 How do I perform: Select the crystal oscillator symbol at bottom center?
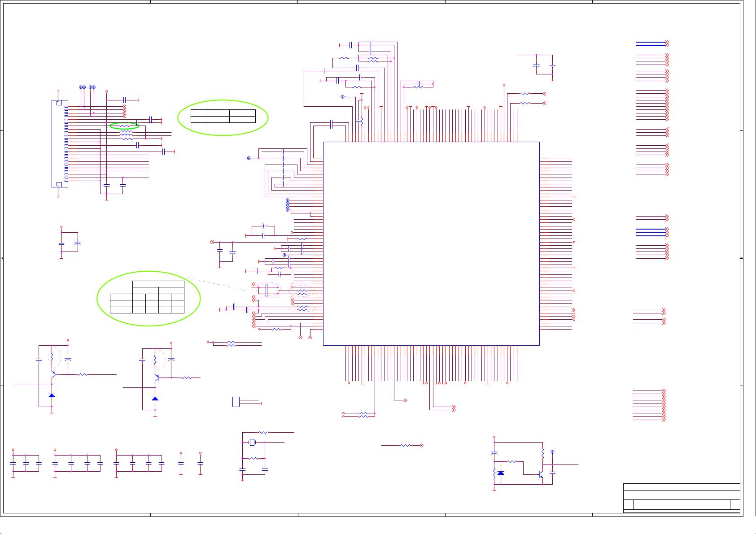[x=252, y=443]
